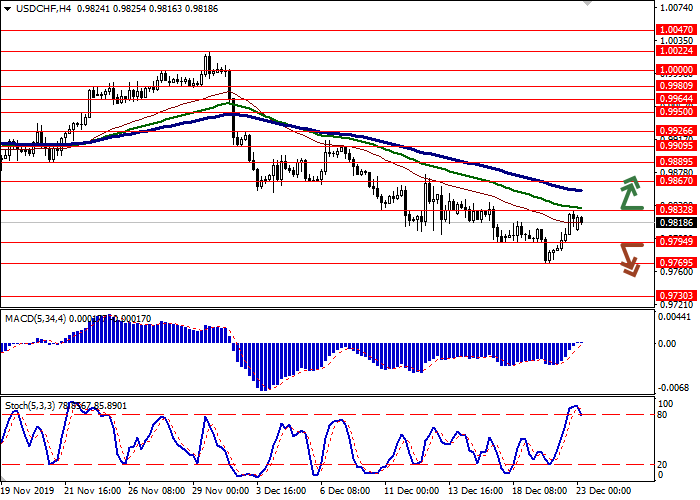
Task: Click the 19 Nov 2019 date label
Action: [x=27, y=491]
